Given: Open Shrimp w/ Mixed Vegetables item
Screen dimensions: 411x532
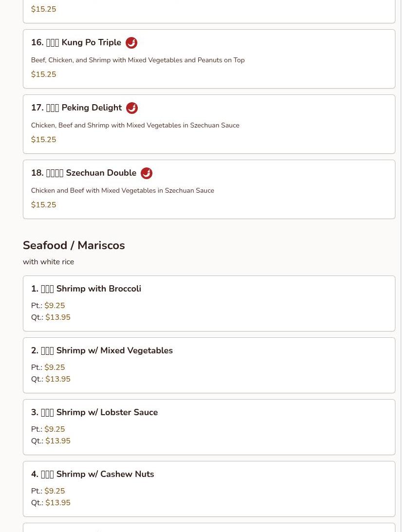Looking at the screenshot, I should pos(102,351).
